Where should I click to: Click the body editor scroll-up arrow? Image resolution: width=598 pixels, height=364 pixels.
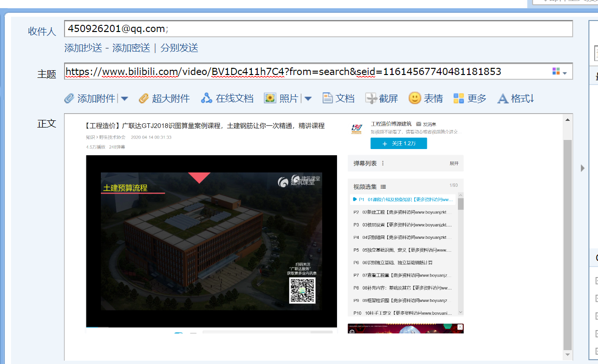tap(567, 119)
